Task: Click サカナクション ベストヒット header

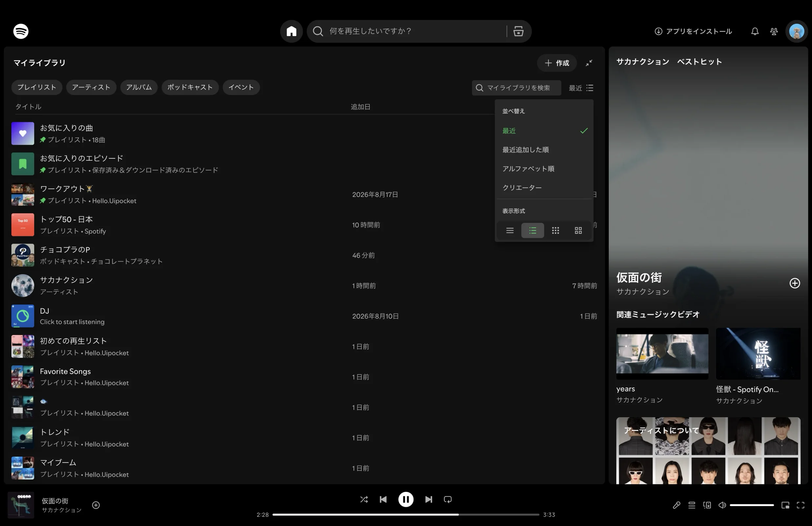Action: click(x=669, y=62)
